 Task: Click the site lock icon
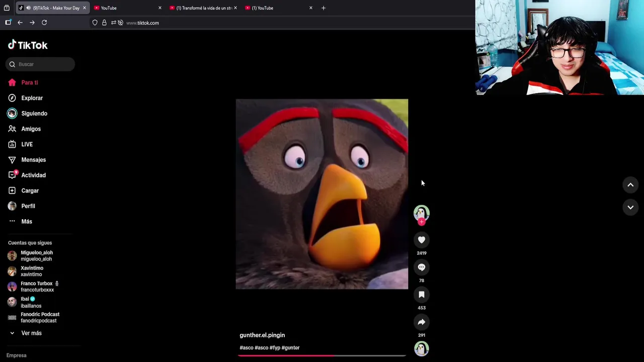[x=104, y=23]
